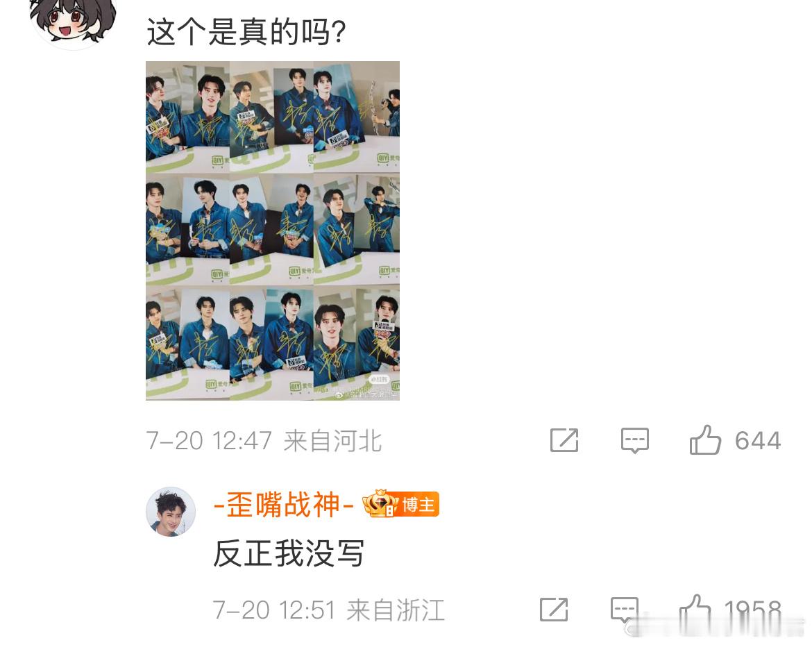Tap the Weibo watermark inside the collage
Viewport: 812px width, 645px height.
click(x=366, y=395)
